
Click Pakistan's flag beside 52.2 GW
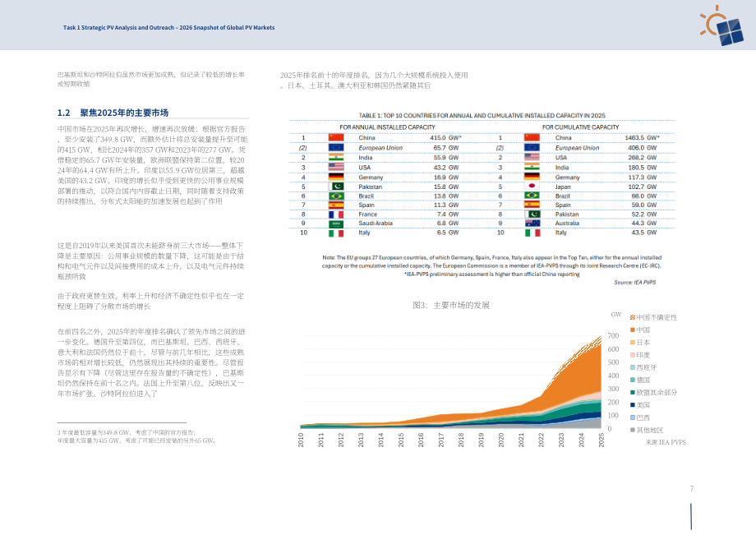click(532, 214)
